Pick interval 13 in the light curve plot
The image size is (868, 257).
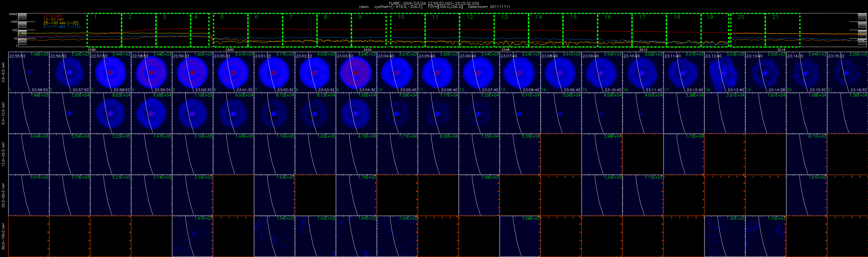tap(512, 30)
